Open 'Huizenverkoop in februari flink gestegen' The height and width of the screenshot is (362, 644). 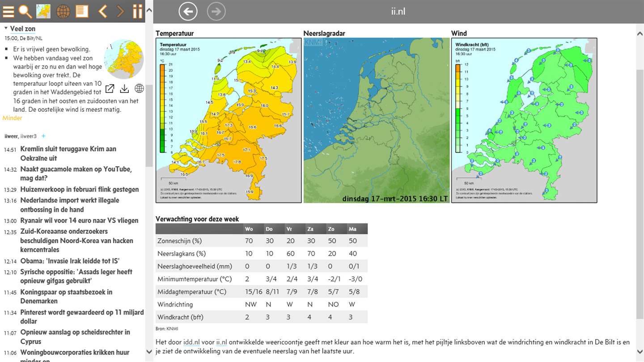pyautogui.click(x=80, y=189)
